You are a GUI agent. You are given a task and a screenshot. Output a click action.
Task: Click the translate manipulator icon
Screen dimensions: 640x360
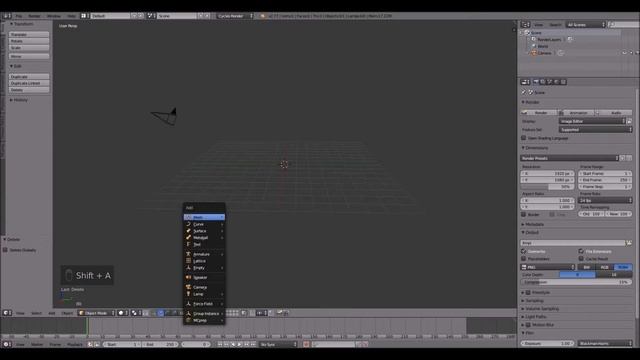point(160,313)
